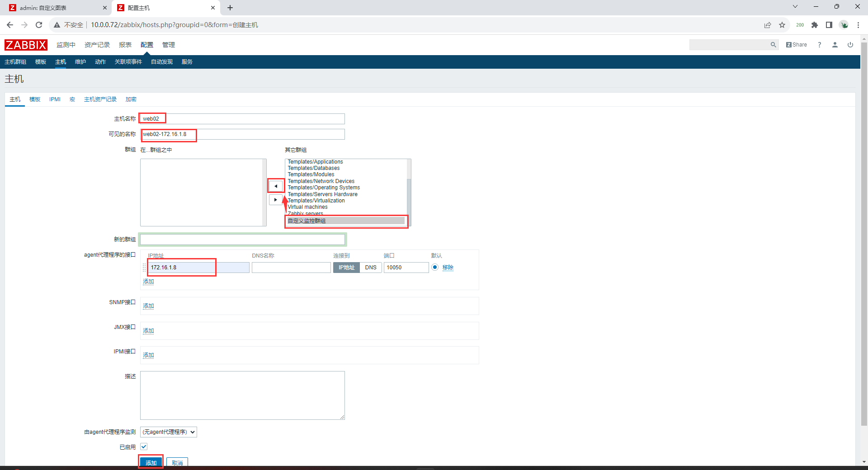Select Templates/Applications group

coord(316,162)
